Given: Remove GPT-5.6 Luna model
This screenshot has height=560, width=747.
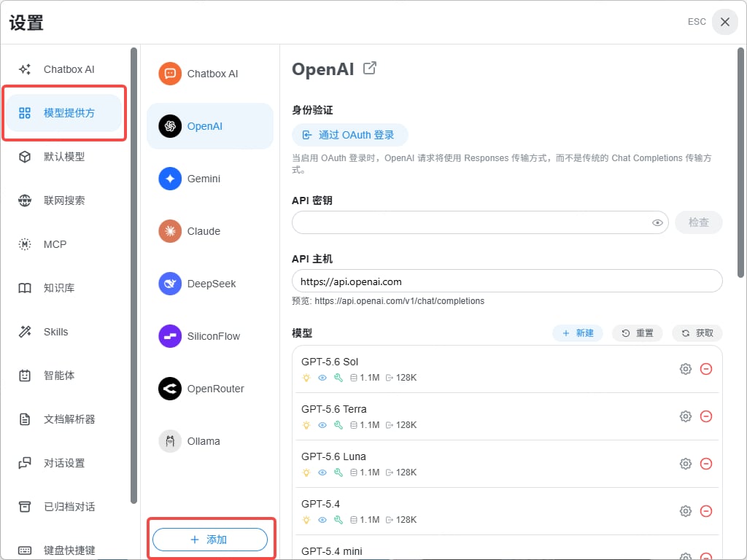Looking at the screenshot, I should tap(706, 463).
